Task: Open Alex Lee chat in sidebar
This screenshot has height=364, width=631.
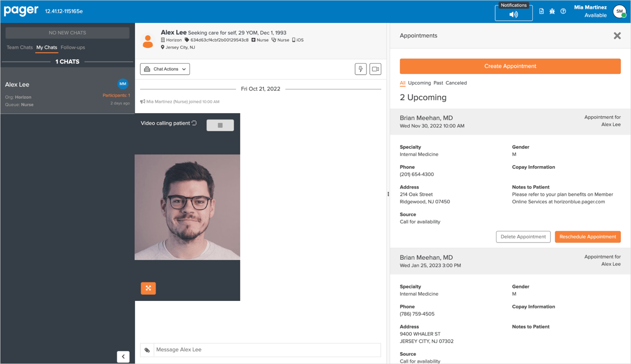Action: coord(67,91)
